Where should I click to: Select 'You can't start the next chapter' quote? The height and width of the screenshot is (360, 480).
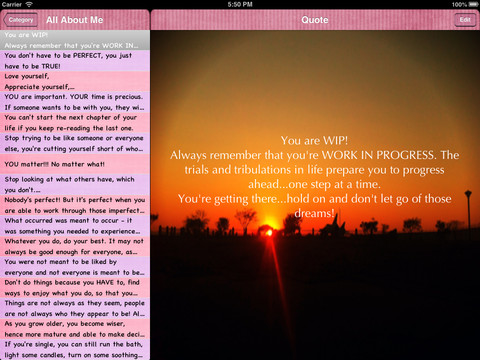pos(75,123)
